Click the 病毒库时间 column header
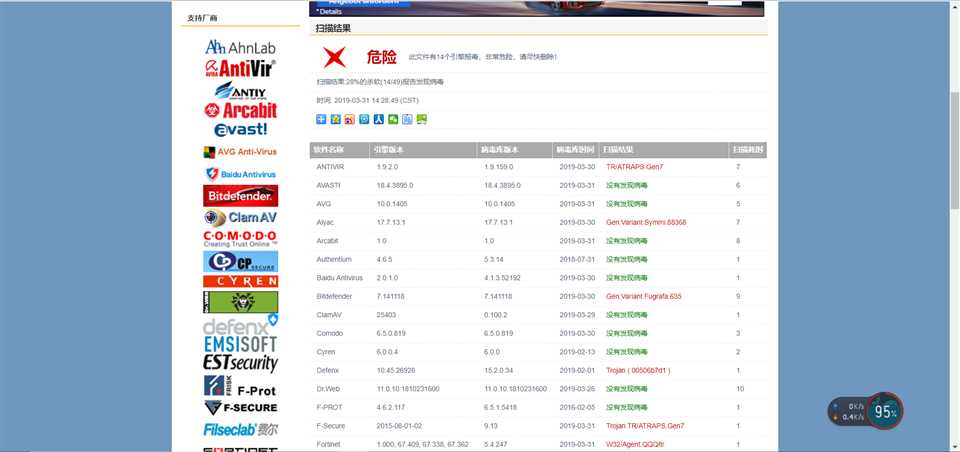This screenshot has height=452, width=960. pos(576,149)
